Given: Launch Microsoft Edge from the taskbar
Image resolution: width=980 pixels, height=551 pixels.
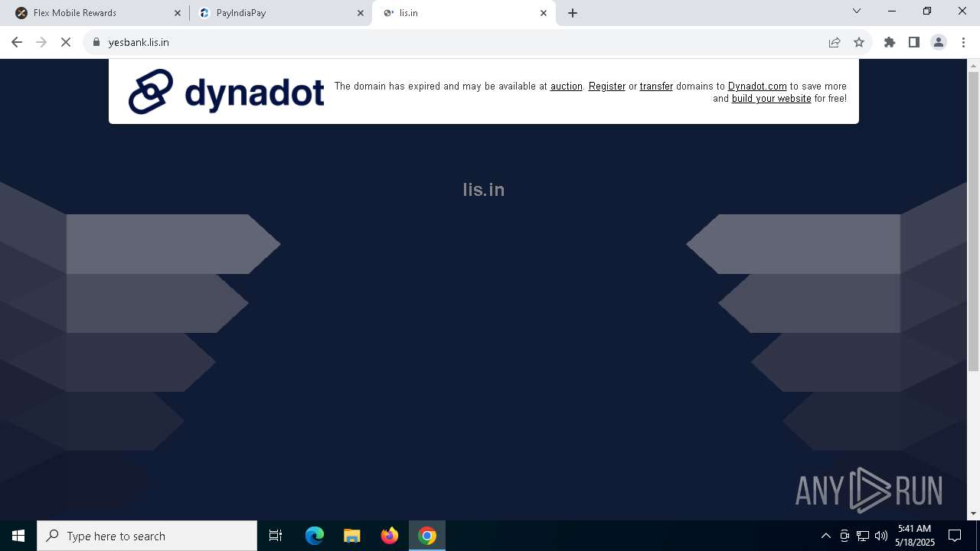Looking at the screenshot, I should [x=315, y=536].
